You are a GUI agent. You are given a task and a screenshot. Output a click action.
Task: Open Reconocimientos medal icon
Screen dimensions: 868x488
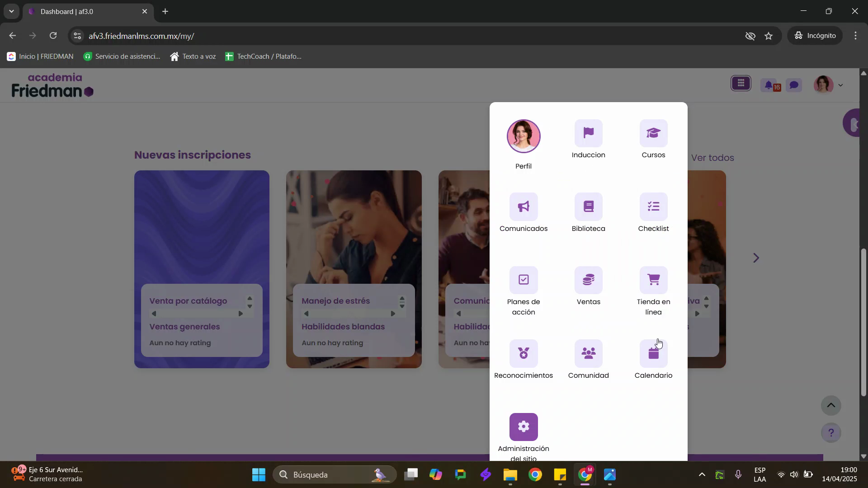click(523, 353)
